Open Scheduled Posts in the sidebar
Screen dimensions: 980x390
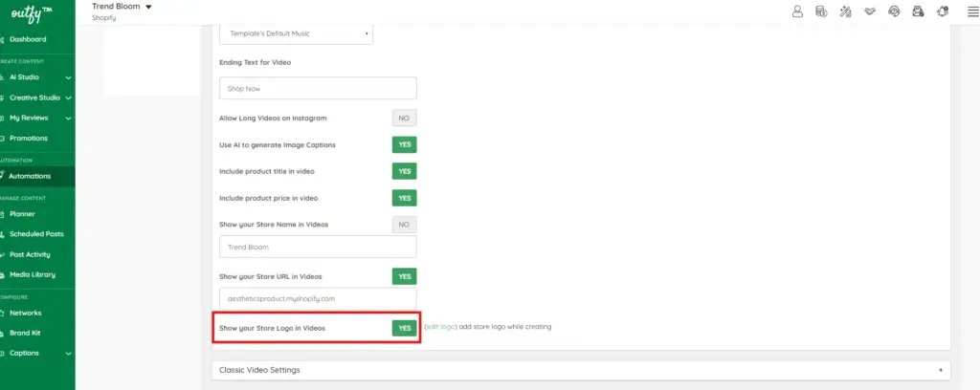(36, 234)
